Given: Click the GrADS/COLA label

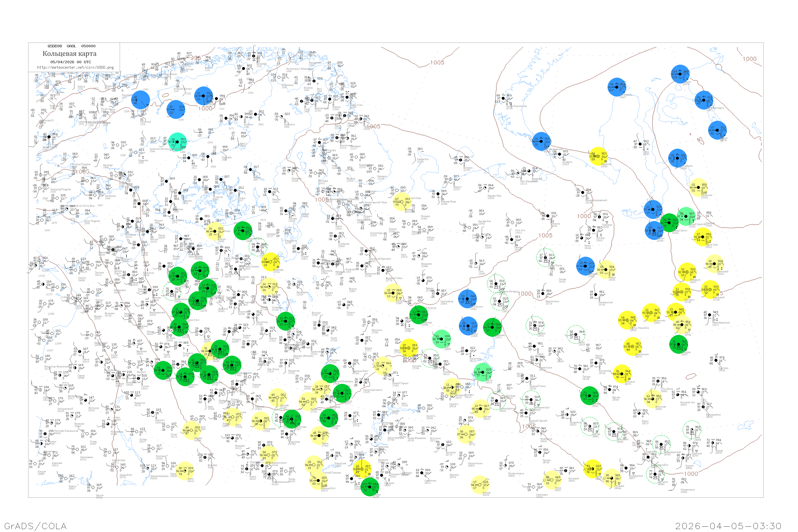Looking at the screenshot, I should 35,526.
